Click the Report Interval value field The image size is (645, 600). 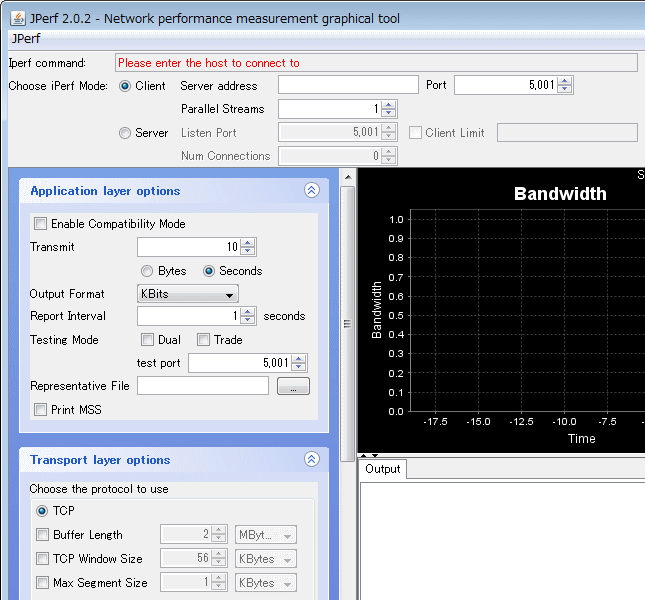189,316
